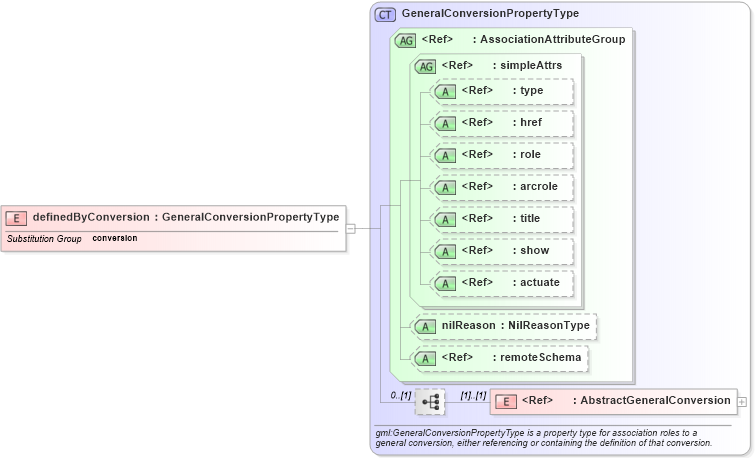The height and width of the screenshot is (458, 755).
Task: Click the A icon of role attribute
Action: 445,156
